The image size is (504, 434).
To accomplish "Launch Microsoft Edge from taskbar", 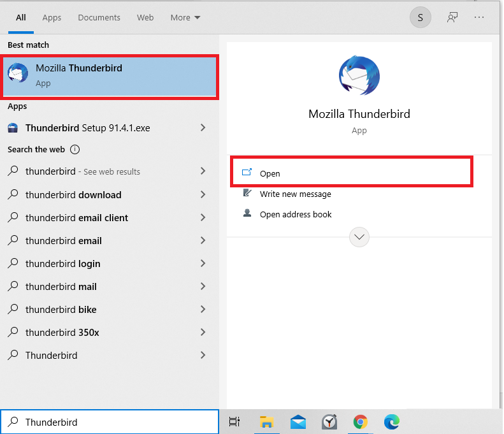I will 391,422.
